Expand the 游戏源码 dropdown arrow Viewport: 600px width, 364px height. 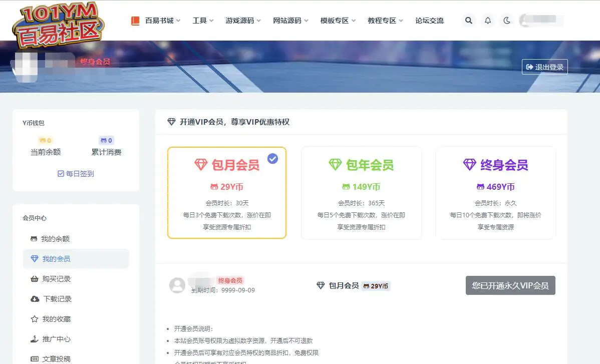pyautogui.click(x=258, y=21)
